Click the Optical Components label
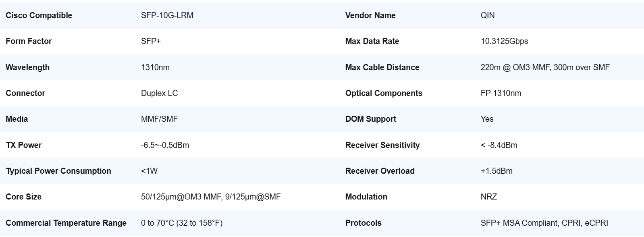Image resolution: width=644 pixels, height=237 pixels. coord(384,93)
